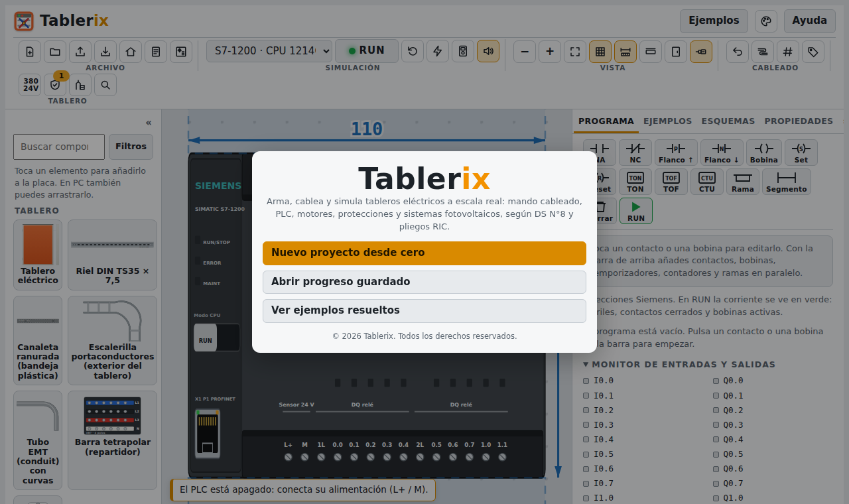Click the download/import arrow icon
Viewport: 849px width, 504px height.
click(105, 51)
